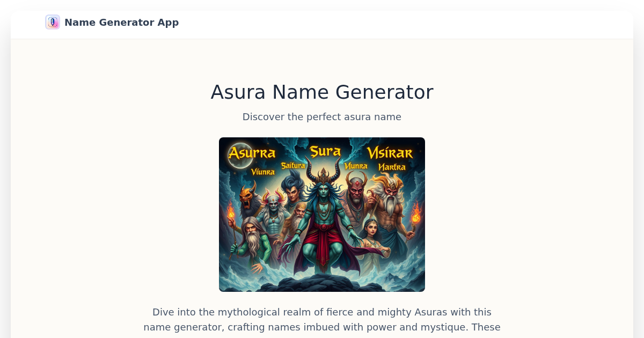
Task: Click the Discover the perfect asura name subtitle
Action: tap(322, 116)
